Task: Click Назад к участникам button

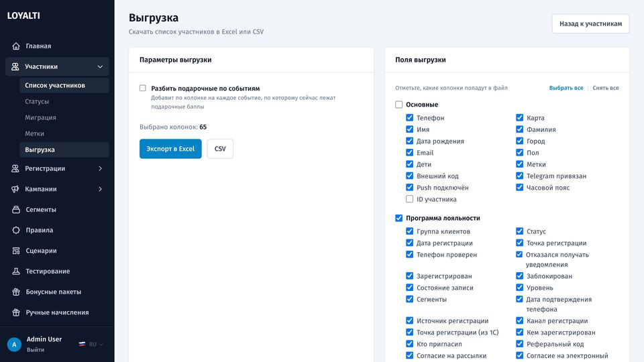Action: [590, 24]
